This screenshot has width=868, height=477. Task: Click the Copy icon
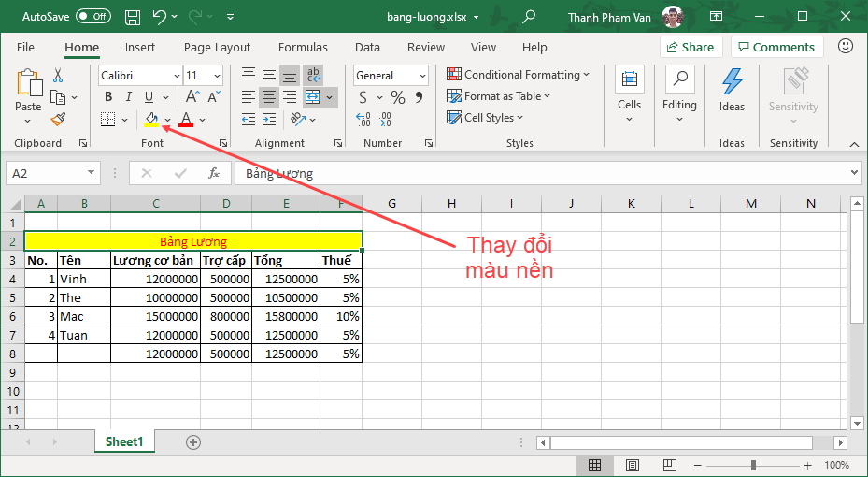pyautogui.click(x=58, y=97)
